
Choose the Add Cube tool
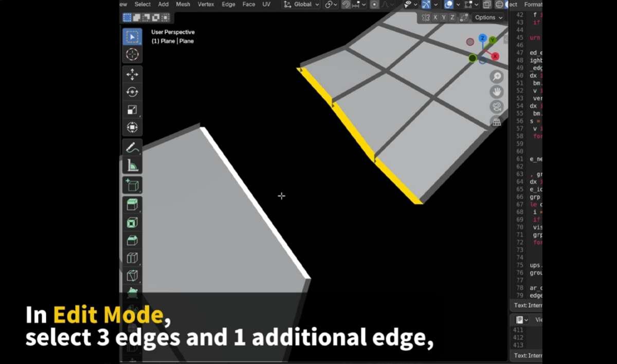pyautogui.click(x=132, y=186)
